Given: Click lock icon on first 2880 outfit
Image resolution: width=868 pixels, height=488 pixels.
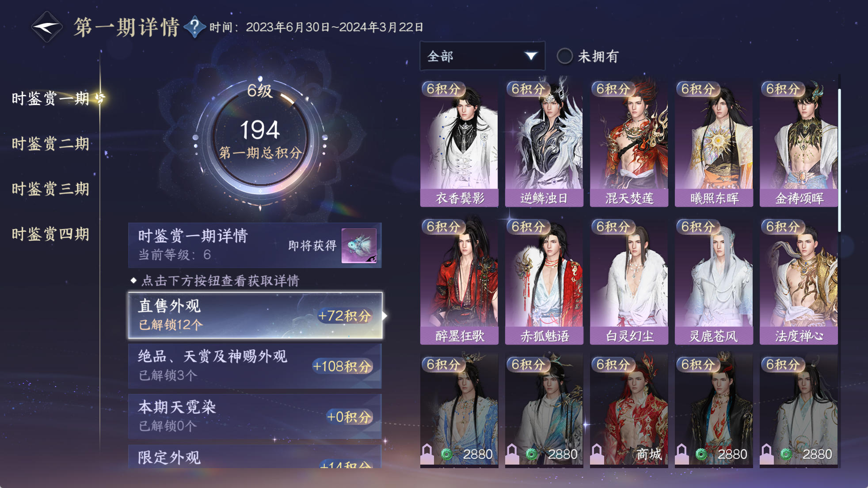Looking at the screenshot, I should [x=427, y=454].
